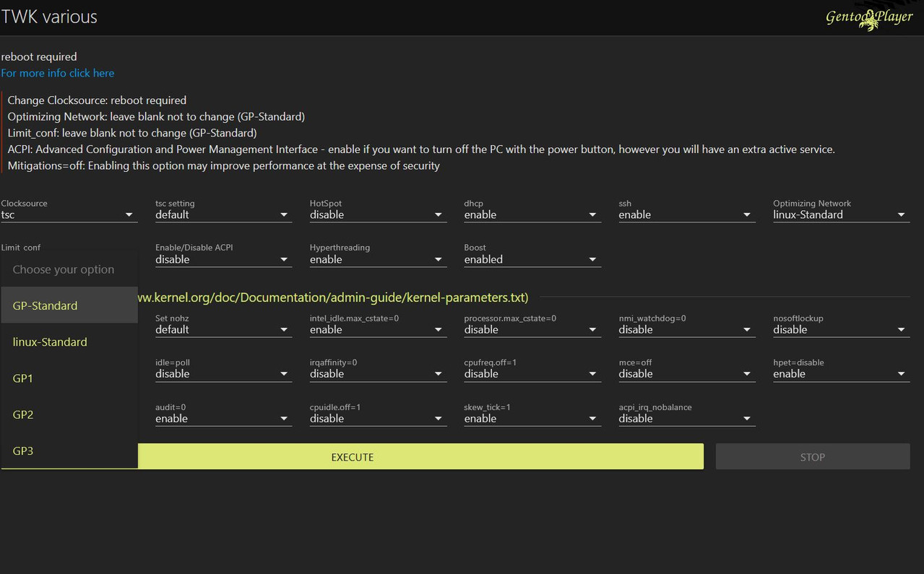
Task: Click the 'Optimizing Network: leave blank' note
Action: [156, 116]
